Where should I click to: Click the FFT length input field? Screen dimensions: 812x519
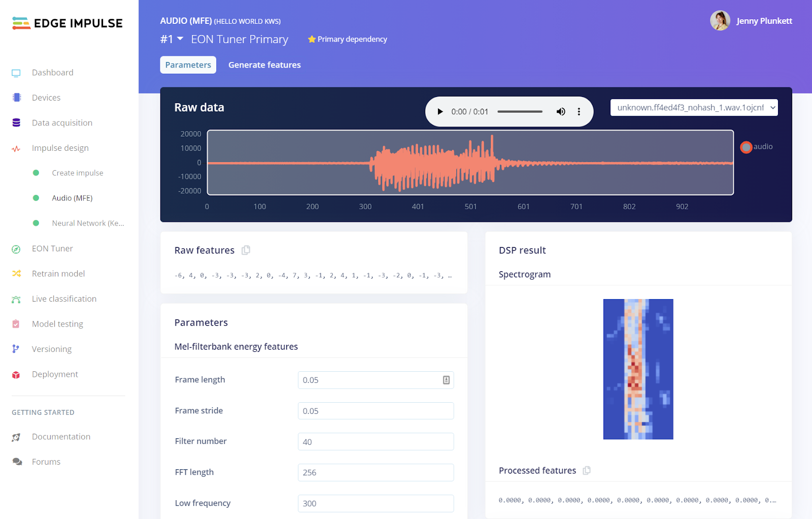click(x=376, y=472)
